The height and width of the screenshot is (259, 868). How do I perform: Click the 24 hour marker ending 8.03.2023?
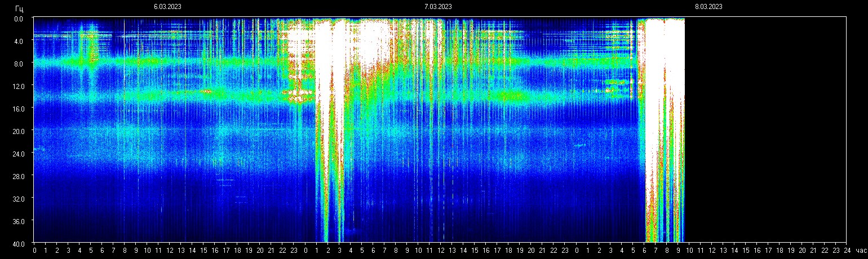tap(847, 251)
